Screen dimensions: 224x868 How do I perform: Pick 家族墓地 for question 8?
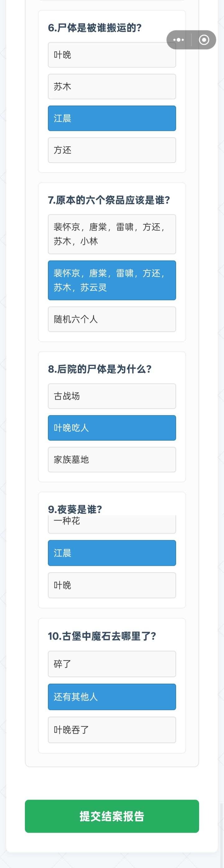pyautogui.click(x=112, y=460)
